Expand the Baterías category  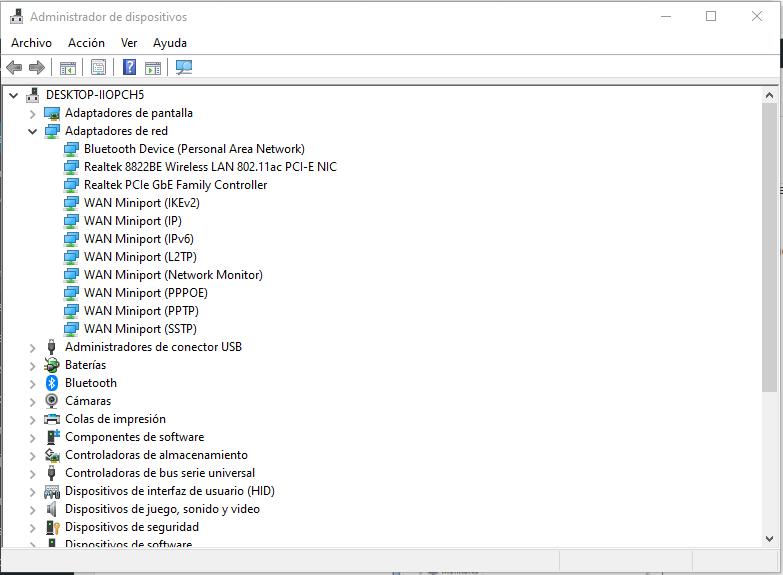click(x=32, y=366)
